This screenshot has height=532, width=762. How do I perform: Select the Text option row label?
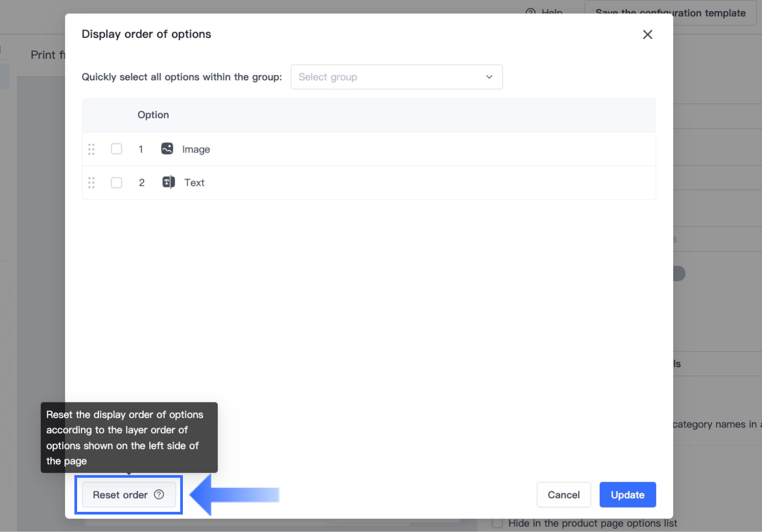(194, 183)
